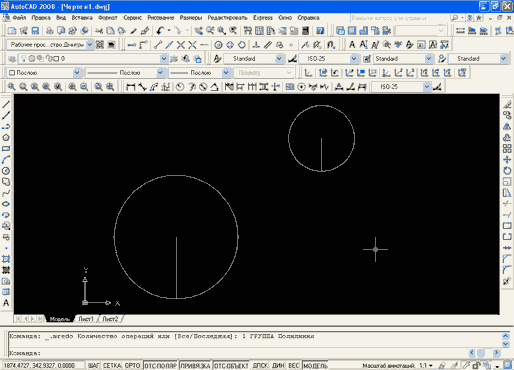Image resolution: width=514 pixels, height=370 pixels.
Task: Disable ПРИВЯЗКА object snap toggle
Action: tap(195, 366)
